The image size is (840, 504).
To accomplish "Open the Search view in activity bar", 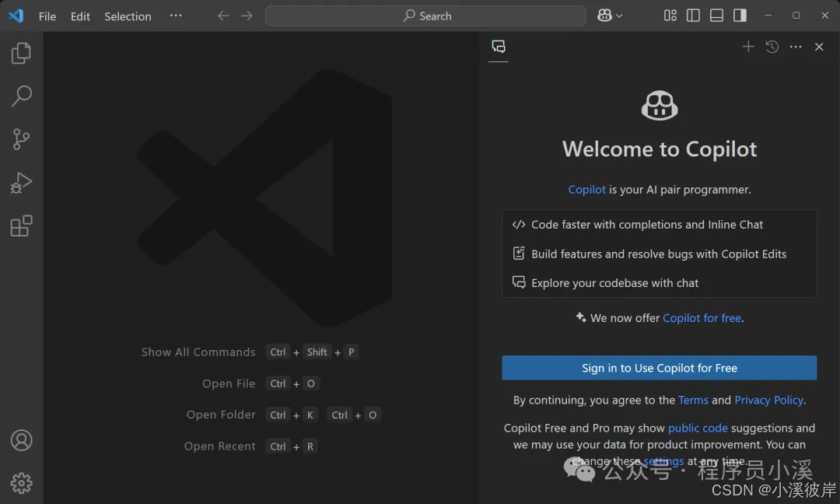I will (22, 96).
